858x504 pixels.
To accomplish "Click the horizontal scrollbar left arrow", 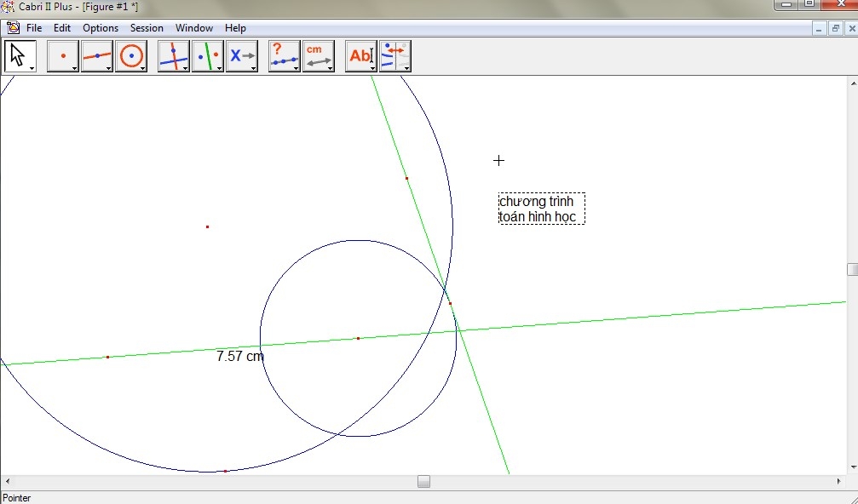I will [x=7, y=481].
